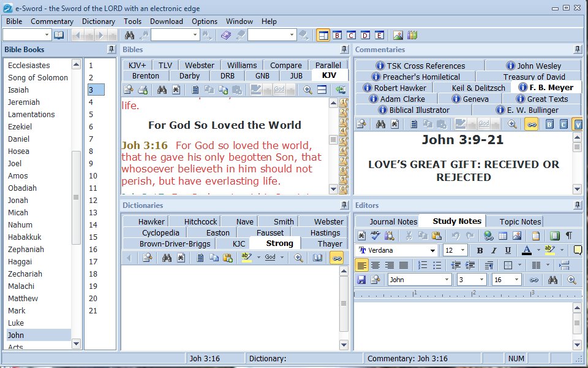Zoom in the Bible text with magnifier

pos(307,90)
